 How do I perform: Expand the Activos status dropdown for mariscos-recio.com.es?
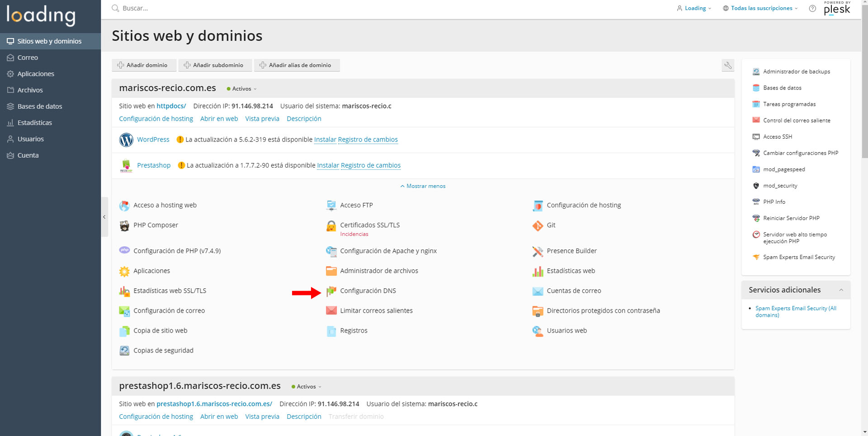242,89
